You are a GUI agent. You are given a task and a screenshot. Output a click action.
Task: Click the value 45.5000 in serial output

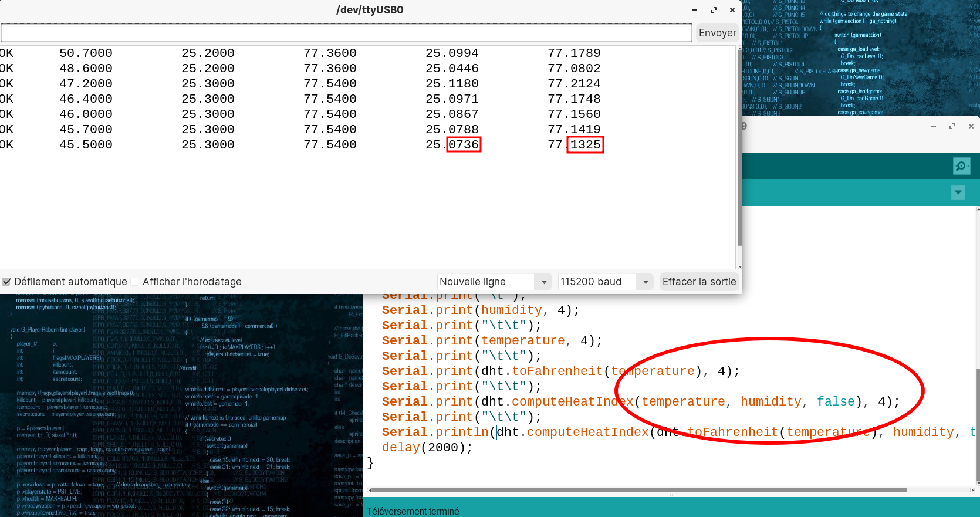pos(86,145)
